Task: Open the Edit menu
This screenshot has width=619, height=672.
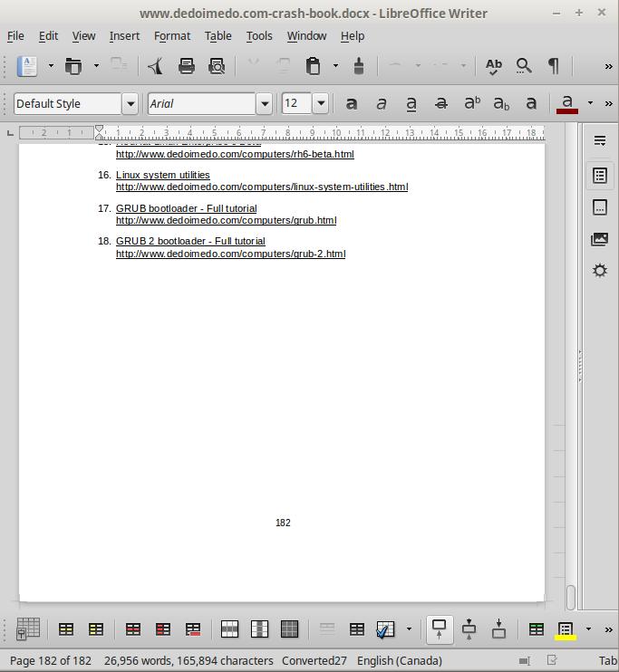Action: pyautogui.click(x=48, y=36)
